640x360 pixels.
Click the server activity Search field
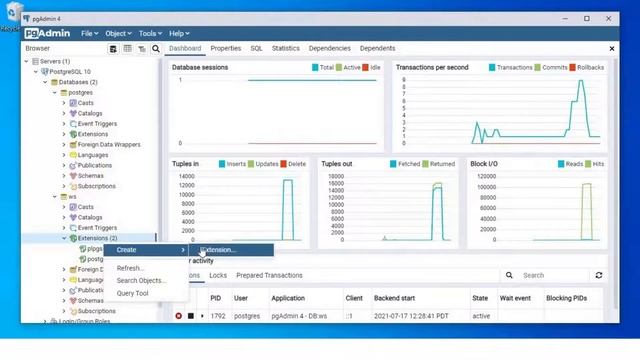553,276
